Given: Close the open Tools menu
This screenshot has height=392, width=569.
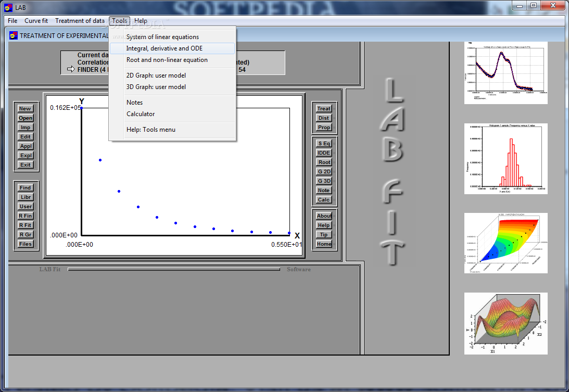Looking at the screenshot, I should click(x=119, y=21).
